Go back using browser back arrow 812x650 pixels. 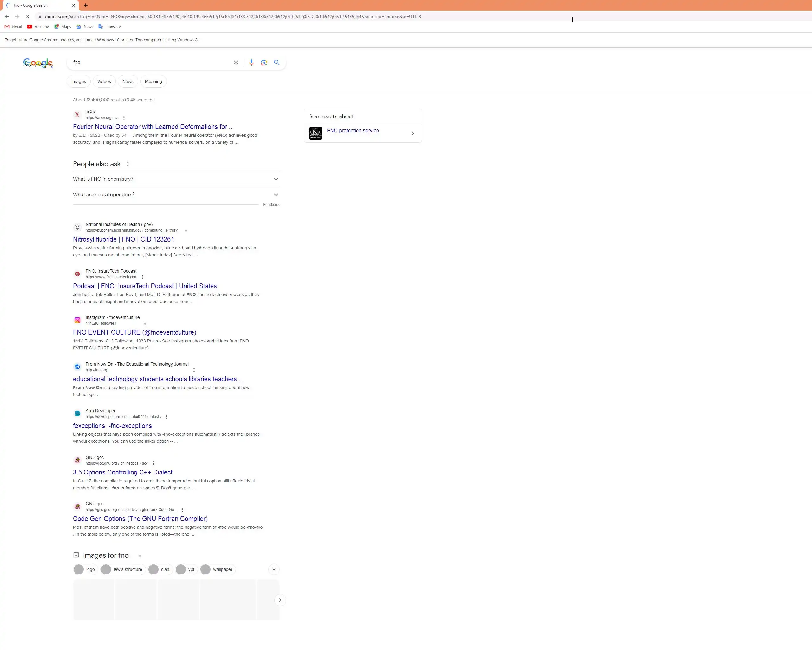click(x=7, y=17)
